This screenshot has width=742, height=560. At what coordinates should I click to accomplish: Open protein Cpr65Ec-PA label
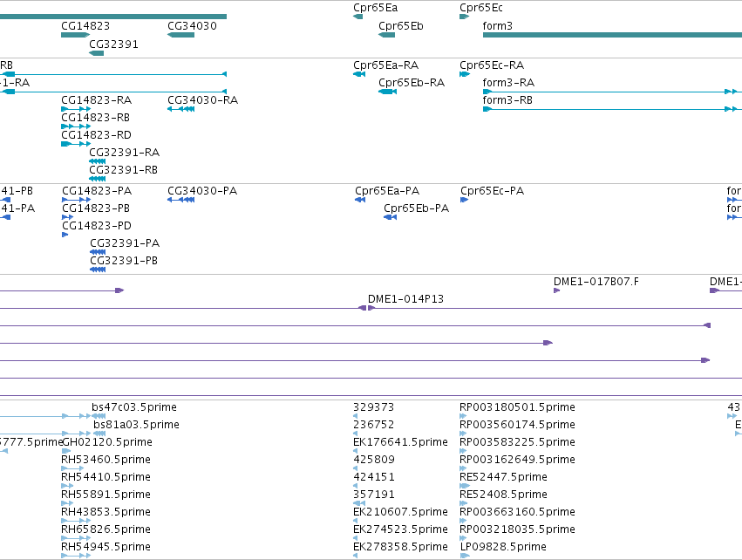tap(492, 191)
